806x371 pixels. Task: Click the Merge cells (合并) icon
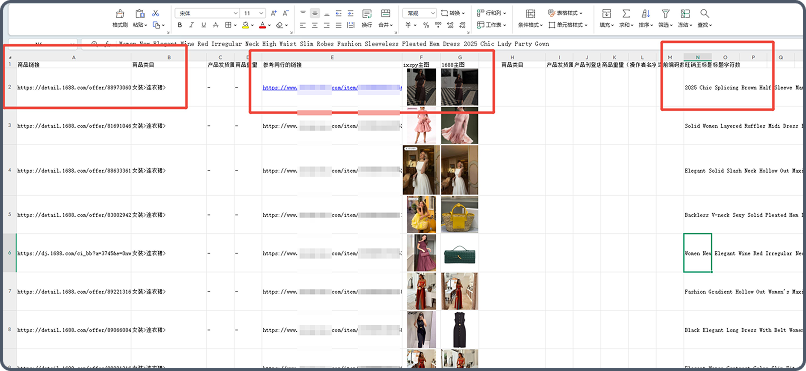385,13
